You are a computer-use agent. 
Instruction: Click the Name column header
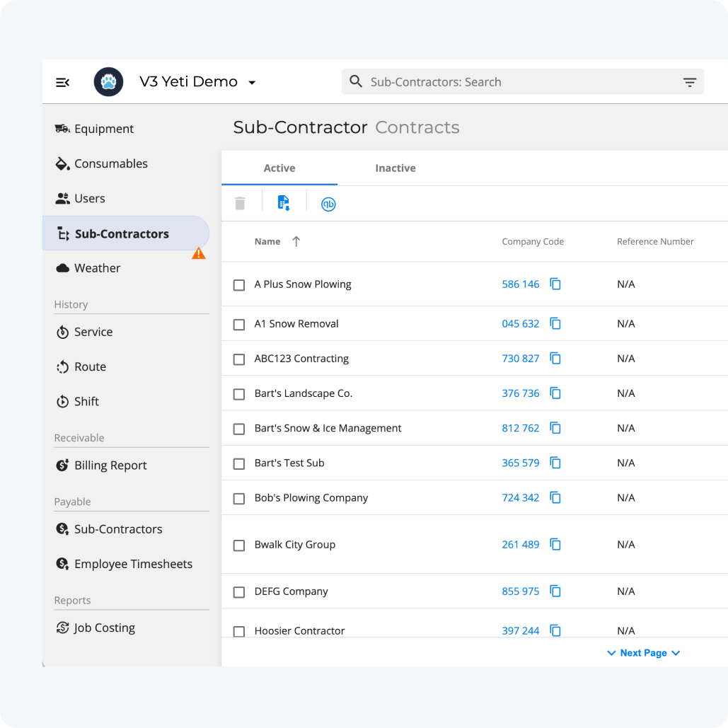coord(267,241)
